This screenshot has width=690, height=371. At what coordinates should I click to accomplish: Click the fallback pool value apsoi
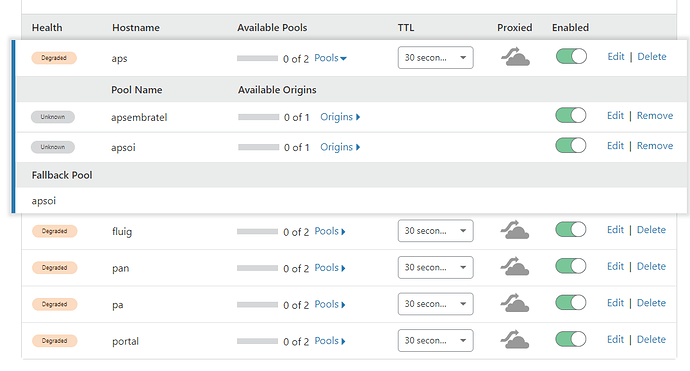44,201
